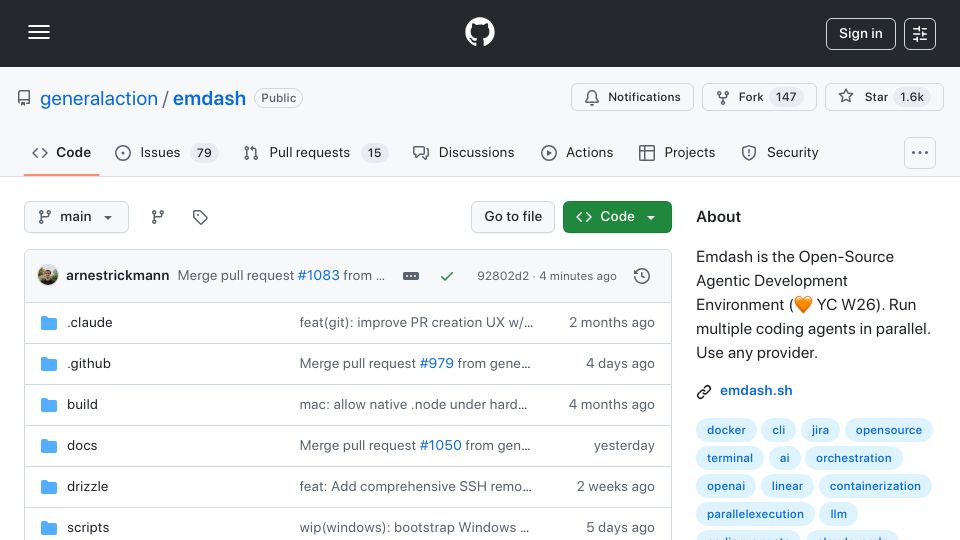Image resolution: width=960 pixels, height=540 pixels.
Task: Star the emdash repository
Action: pyautogui.click(x=883, y=97)
